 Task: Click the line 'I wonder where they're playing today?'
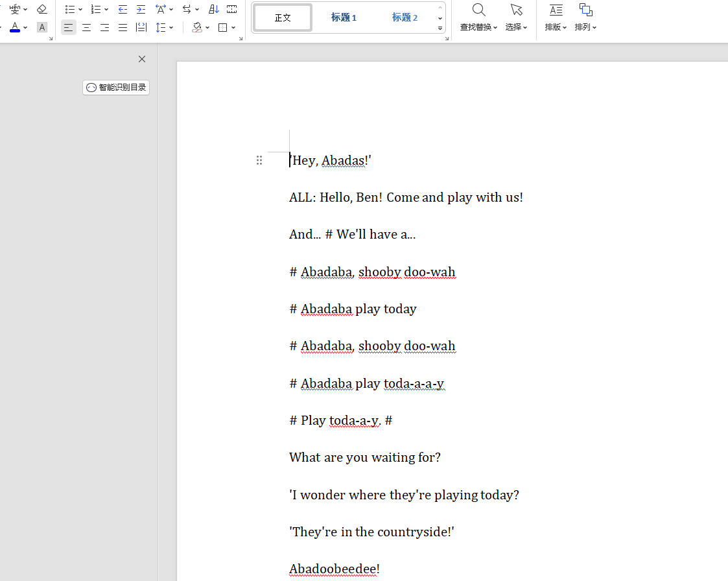click(x=404, y=495)
